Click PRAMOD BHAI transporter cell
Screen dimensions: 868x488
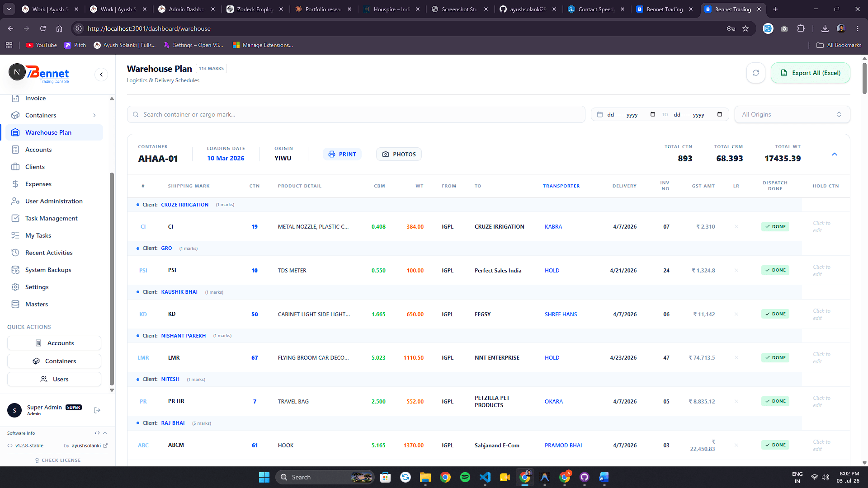click(x=563, y=445)
